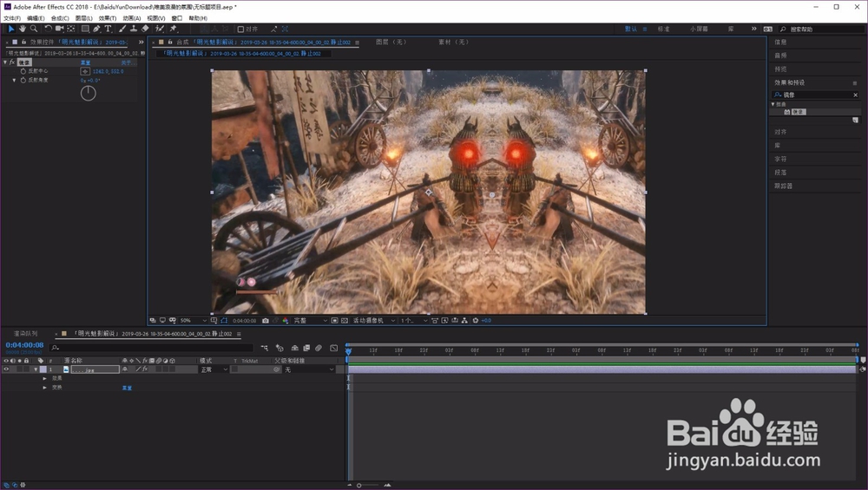Open the graph editor in timeline
Viewport: 868px width, 490px height.
(334, 348)
